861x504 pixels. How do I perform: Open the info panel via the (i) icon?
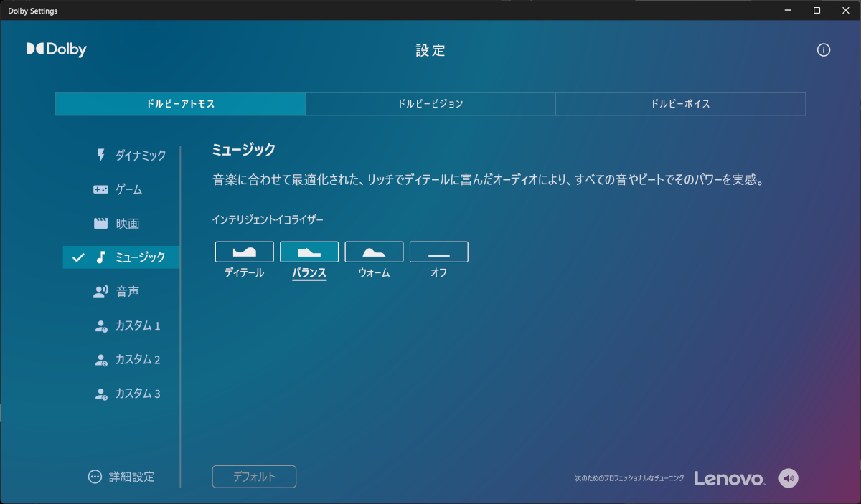pos(823,50)
